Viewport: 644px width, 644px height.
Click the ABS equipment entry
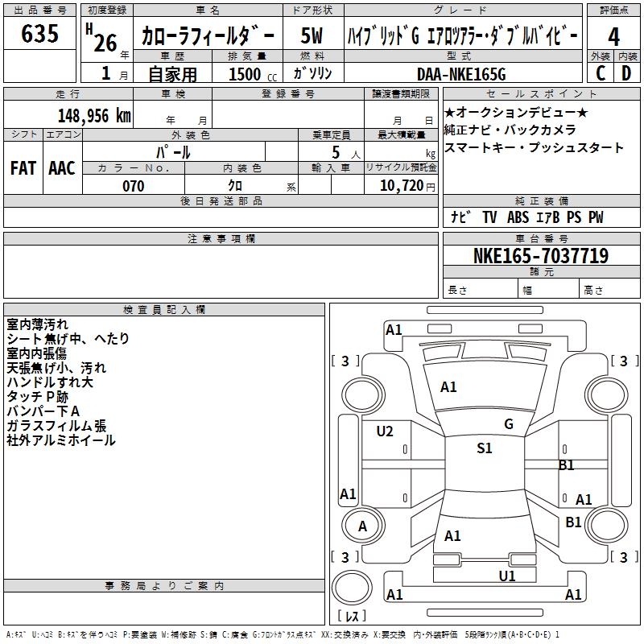[x=518, y=217]
